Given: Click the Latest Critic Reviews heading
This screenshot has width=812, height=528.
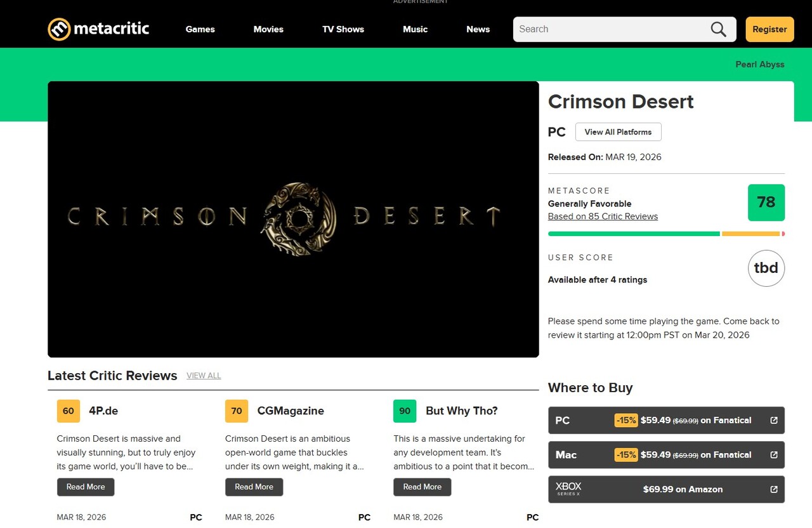Looking at the screenshot, I should pos(112,376).
